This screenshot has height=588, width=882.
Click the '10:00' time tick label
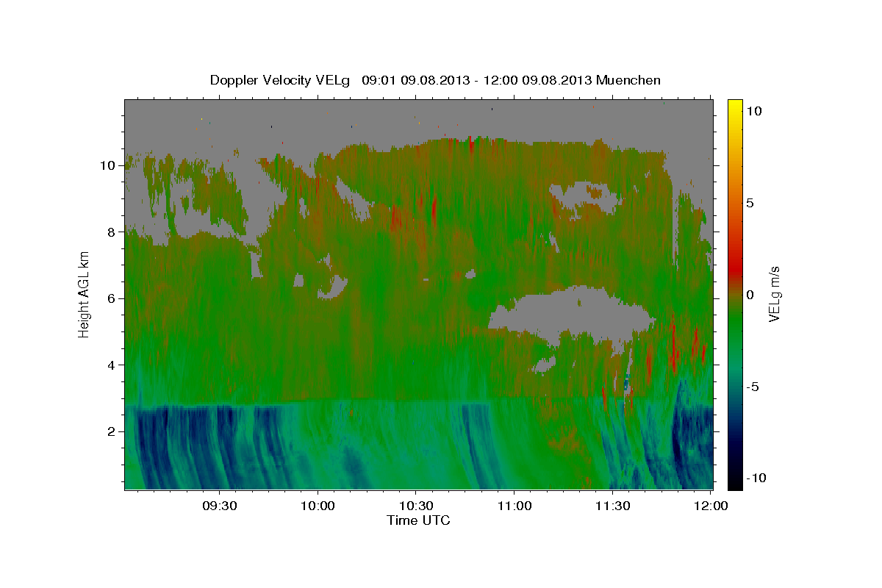(318, 506)
